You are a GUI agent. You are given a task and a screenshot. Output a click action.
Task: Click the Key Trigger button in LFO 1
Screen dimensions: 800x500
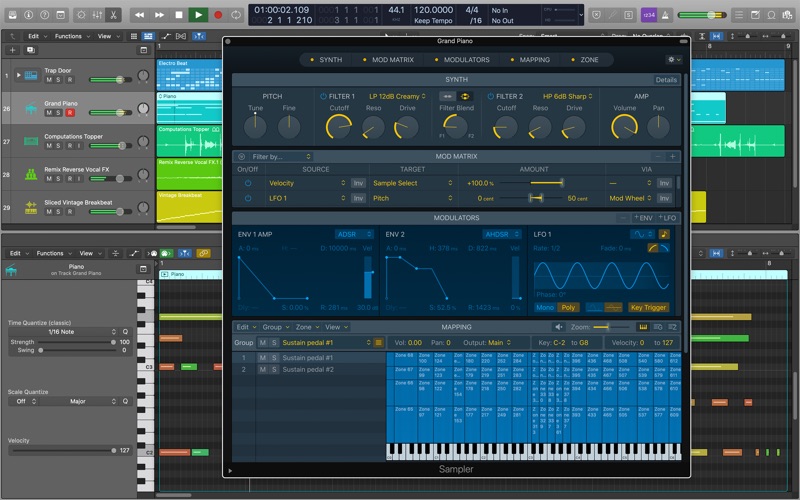pyautogui.click(x=649, y=307)
